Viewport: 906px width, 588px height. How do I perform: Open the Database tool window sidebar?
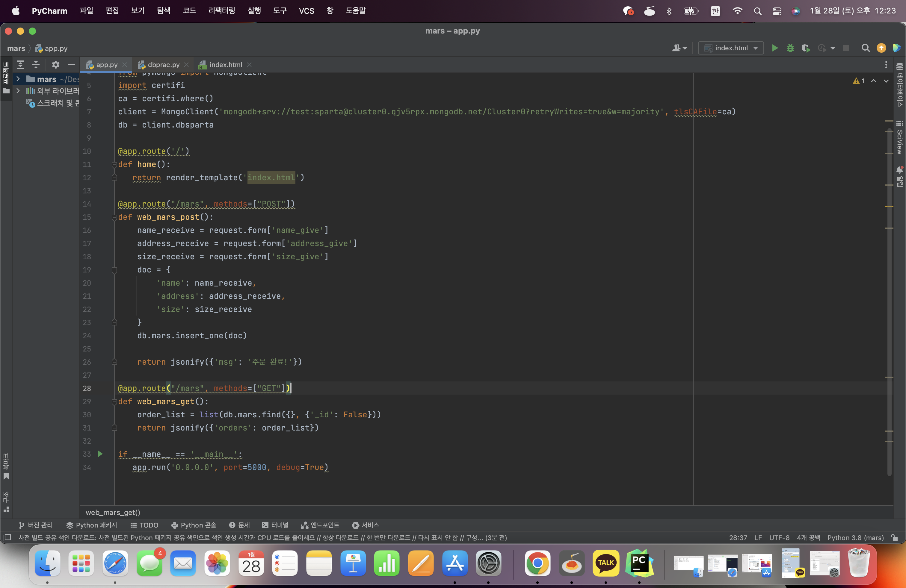pyautogui.click(x=899, y=85)
